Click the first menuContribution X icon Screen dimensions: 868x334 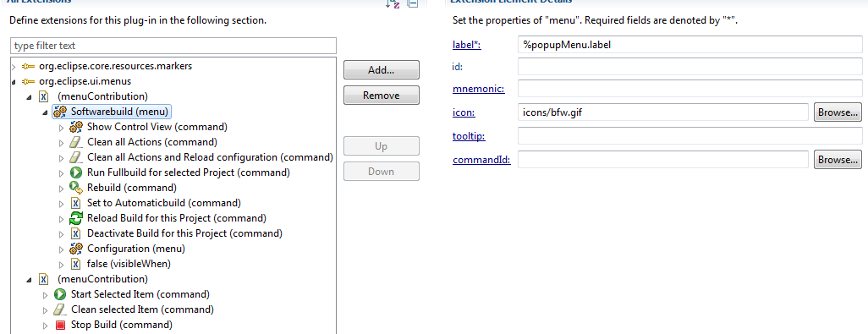pos(44,96)
